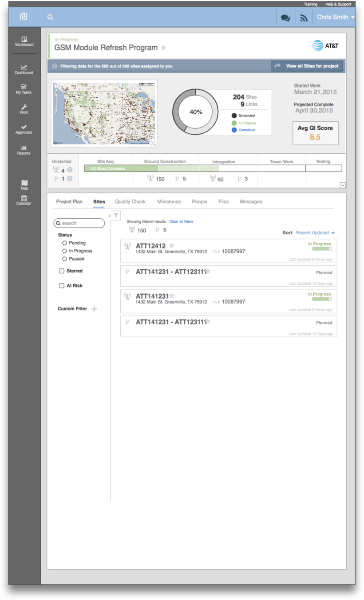Open the search magnifier in header

coord(50,17)
